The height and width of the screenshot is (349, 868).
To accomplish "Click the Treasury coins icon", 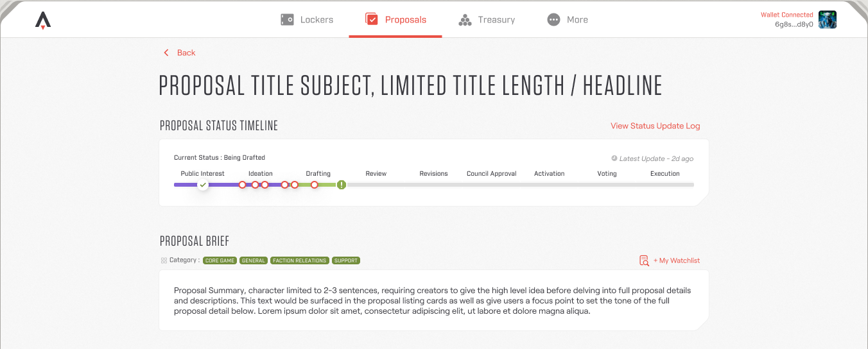I will 465,20.
